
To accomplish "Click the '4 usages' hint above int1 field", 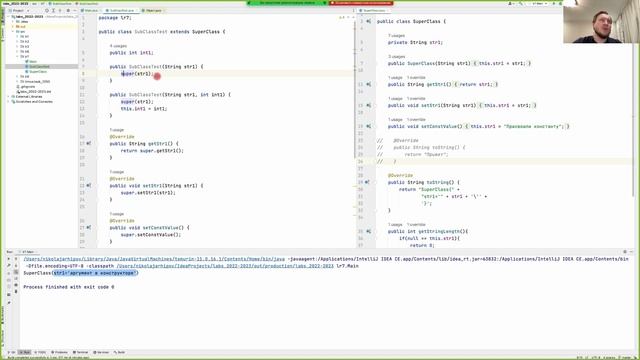I will 118,46.
